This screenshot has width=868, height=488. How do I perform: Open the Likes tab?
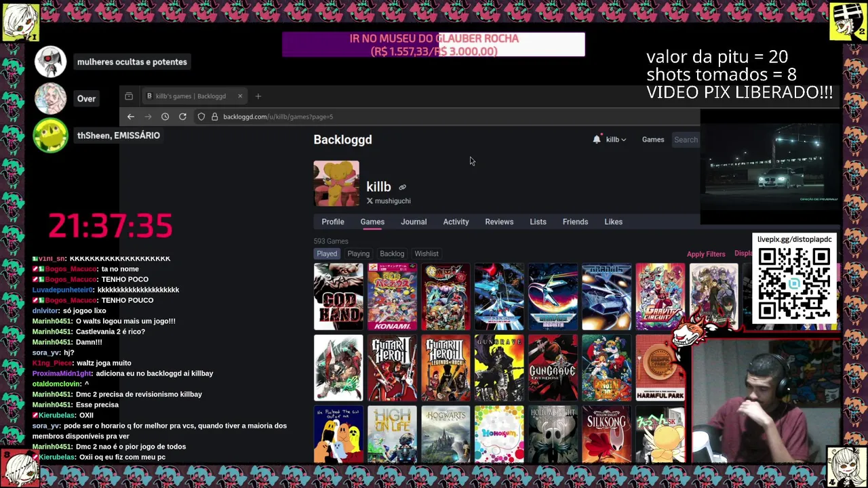pyautogui.click(x=613, y=222)
